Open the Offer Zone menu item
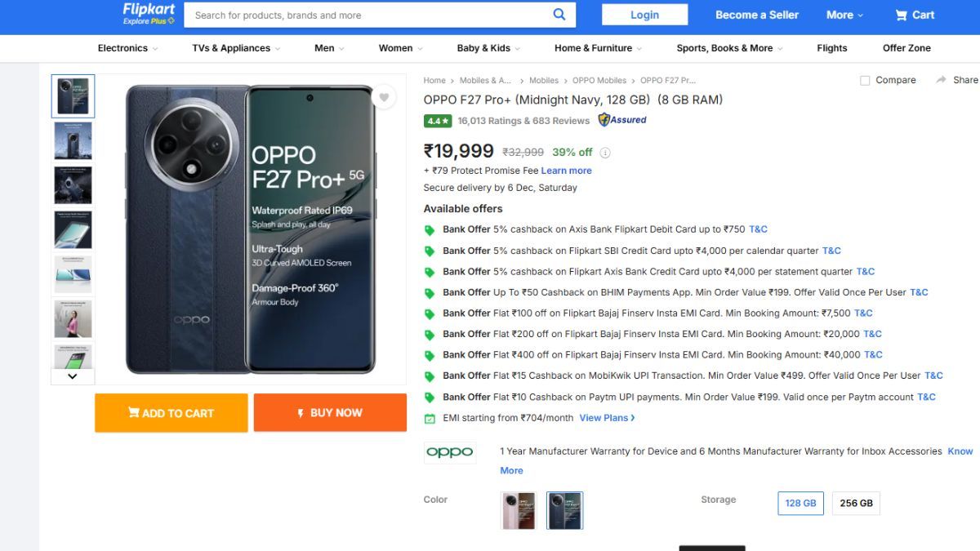This screenshot has height=551, width=980. (x=906, y=48)
